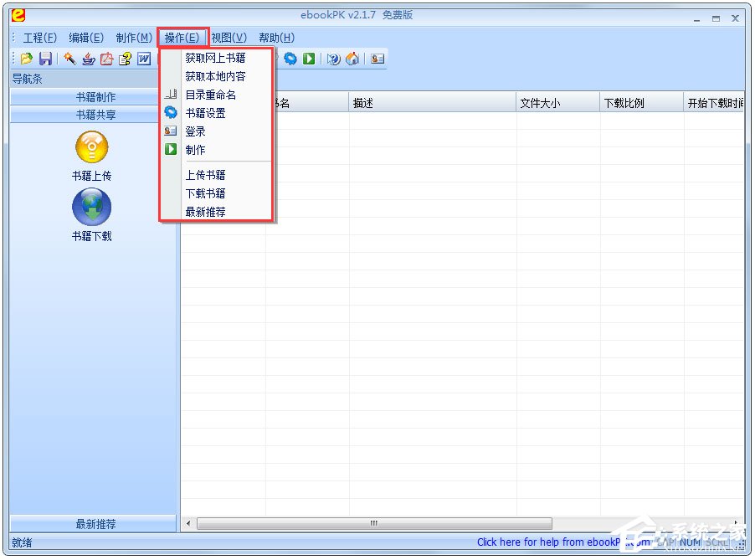The width and height of the screenshot is (755, 560).
Task: Click the Java coffee cup toolbar icon
Action: pos(89,59)
